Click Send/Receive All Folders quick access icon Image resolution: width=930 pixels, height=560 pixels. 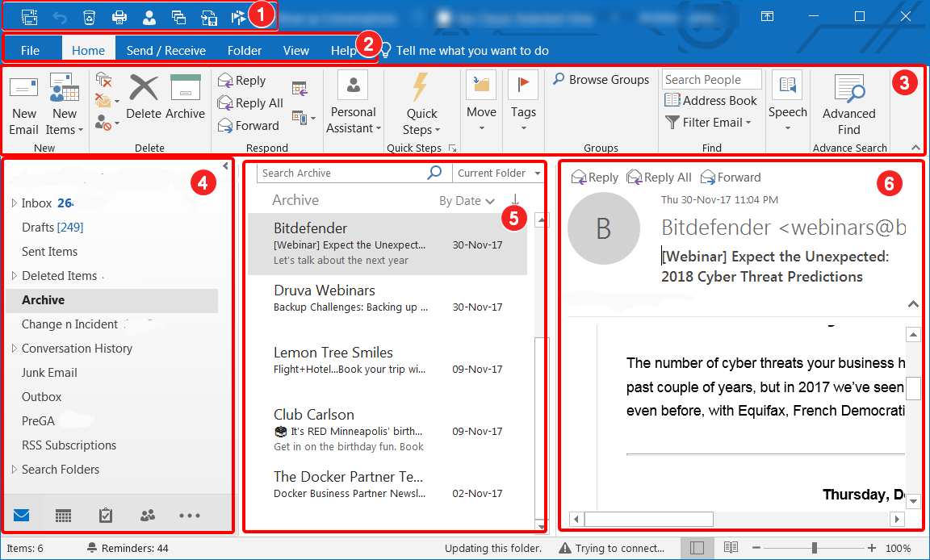[29, 17]
